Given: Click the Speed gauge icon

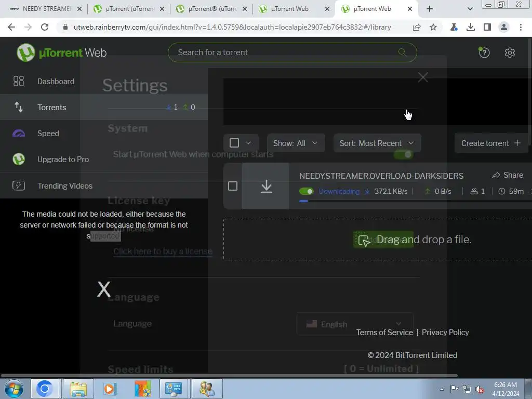Looking at the screenshot, I should tap(19, 134).
